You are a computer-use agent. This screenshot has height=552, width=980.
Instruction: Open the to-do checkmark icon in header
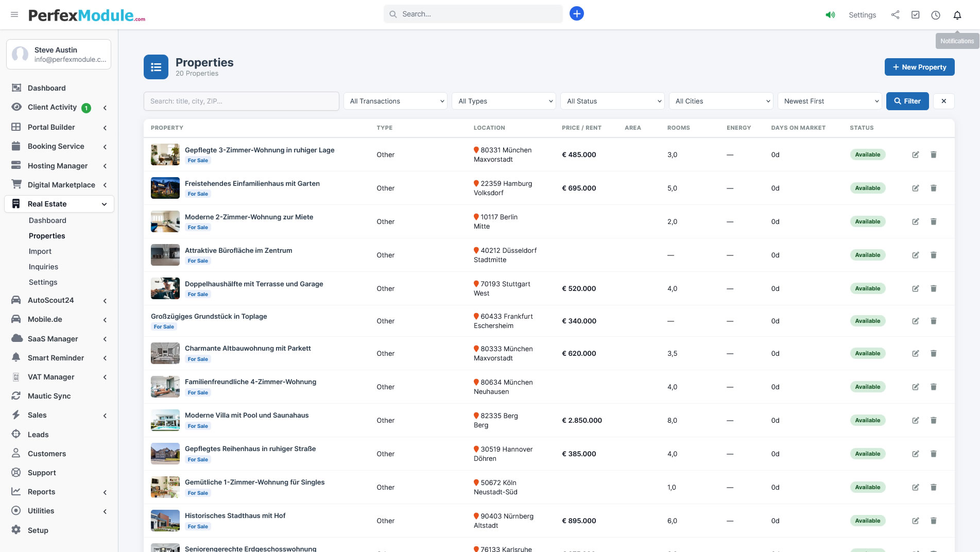tap(915, 15)
